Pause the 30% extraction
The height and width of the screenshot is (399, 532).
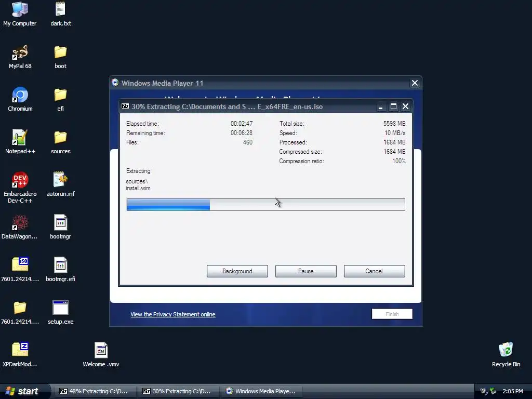coord(305,271)
